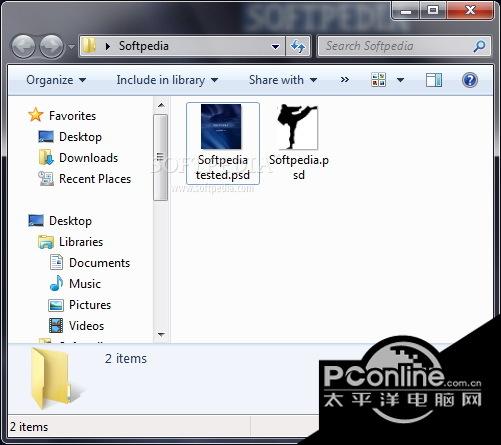
Task: Click the navigation pane scrollbar thumb
Action: tap(160, 157)
